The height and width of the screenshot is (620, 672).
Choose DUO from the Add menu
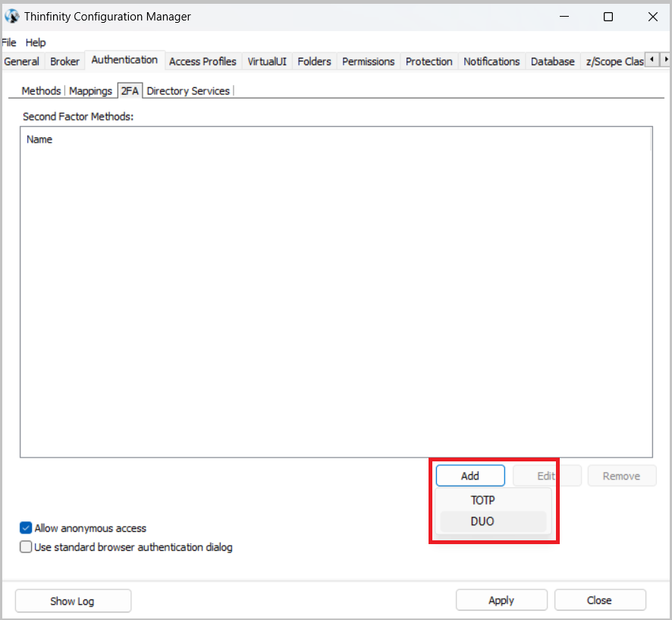coord(493,521)
